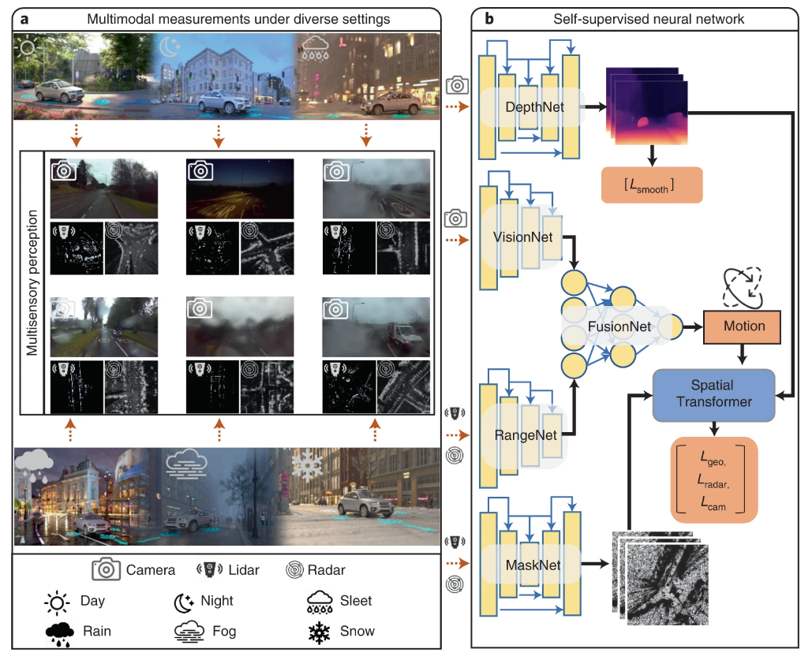The width and height of the screenshot is (812, 660).
Task: Click the L_geo, L_radar, L_cam loss box
Action: point(714,480)
